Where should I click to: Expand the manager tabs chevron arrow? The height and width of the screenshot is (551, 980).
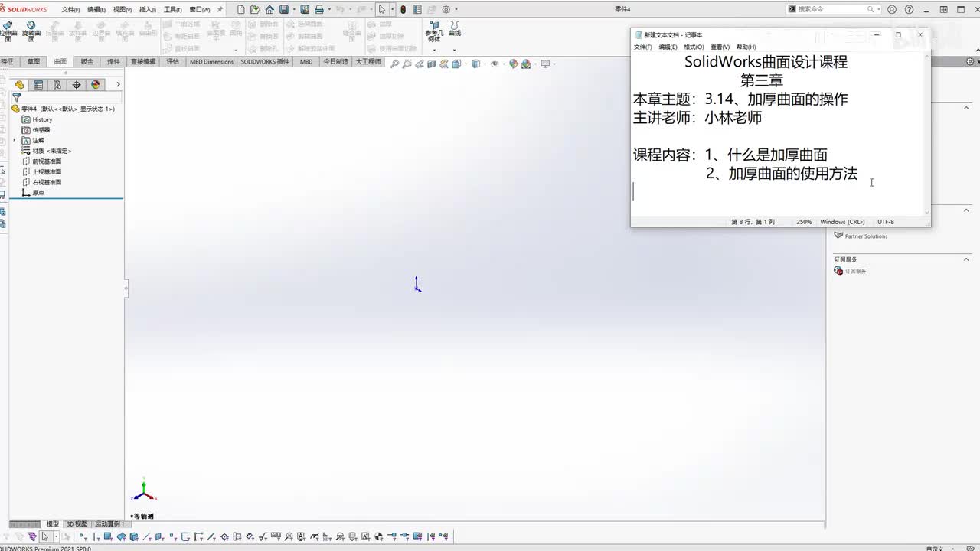[x=118, y=85]
